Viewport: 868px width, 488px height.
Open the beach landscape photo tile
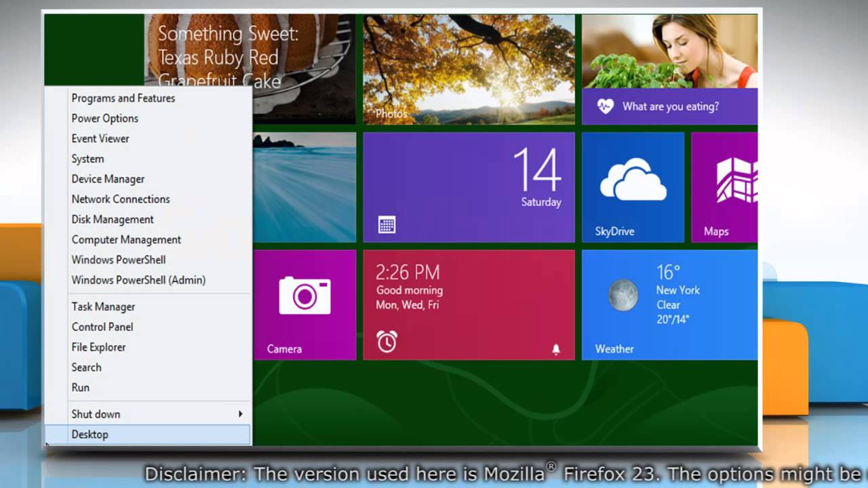tap(304, 187)
